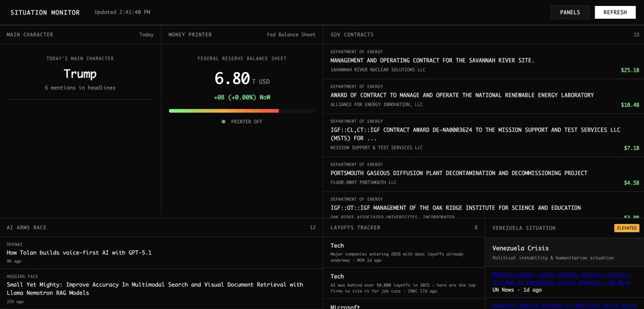This screenshot has height=309, width=644.
Task: Click the REFRESH button
Action: coord(615,12)
